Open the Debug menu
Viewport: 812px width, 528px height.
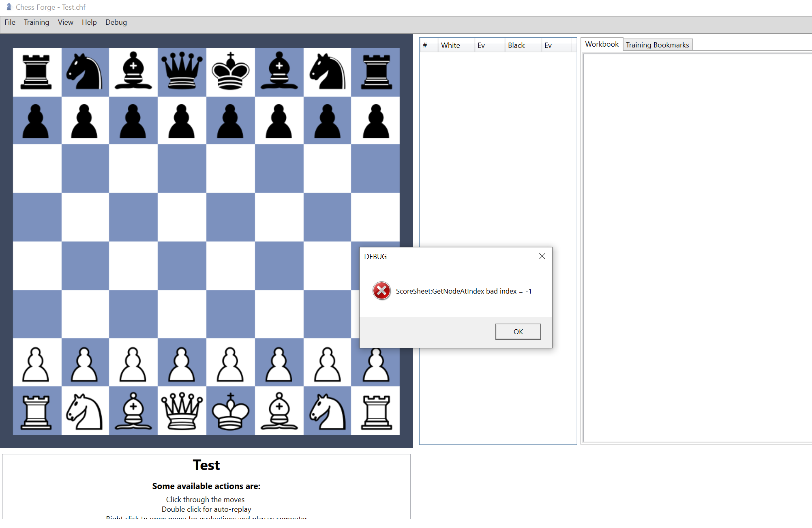(x=116, y=22)
